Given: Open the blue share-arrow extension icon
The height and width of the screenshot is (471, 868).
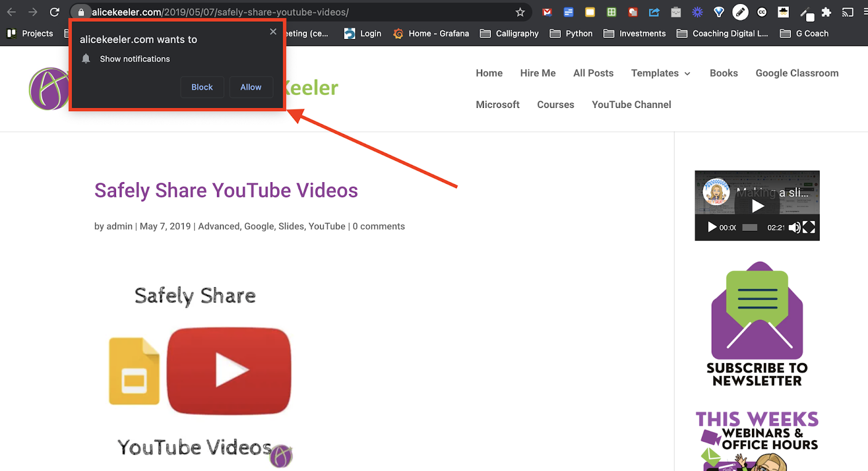Looking at the screenshot, I should tap(654, 12).
